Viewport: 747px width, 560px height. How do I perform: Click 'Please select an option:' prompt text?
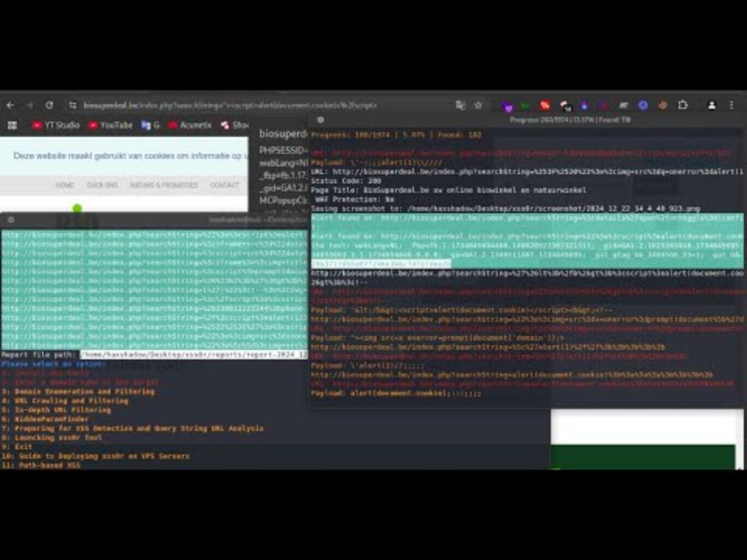[x=54, y=364]
